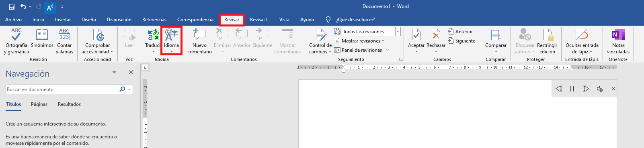Screen dimensions: 644x148
Task: Click the tab selector at ruler corner
Action: 145,67
